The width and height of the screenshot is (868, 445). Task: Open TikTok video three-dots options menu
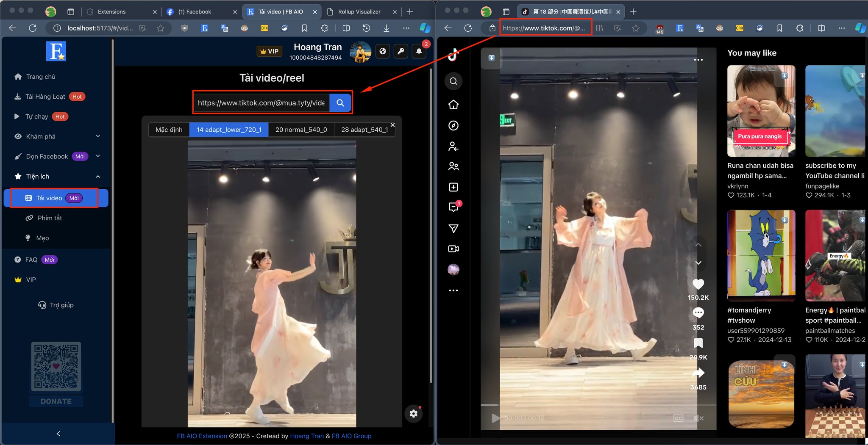(x=698, y=60)
